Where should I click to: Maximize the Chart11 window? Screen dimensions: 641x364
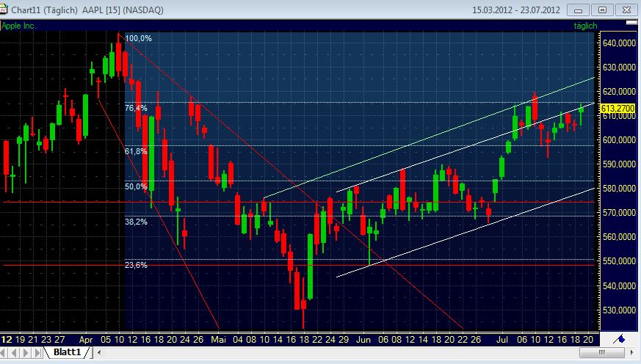pyautogui.click(x=602, y=10)
